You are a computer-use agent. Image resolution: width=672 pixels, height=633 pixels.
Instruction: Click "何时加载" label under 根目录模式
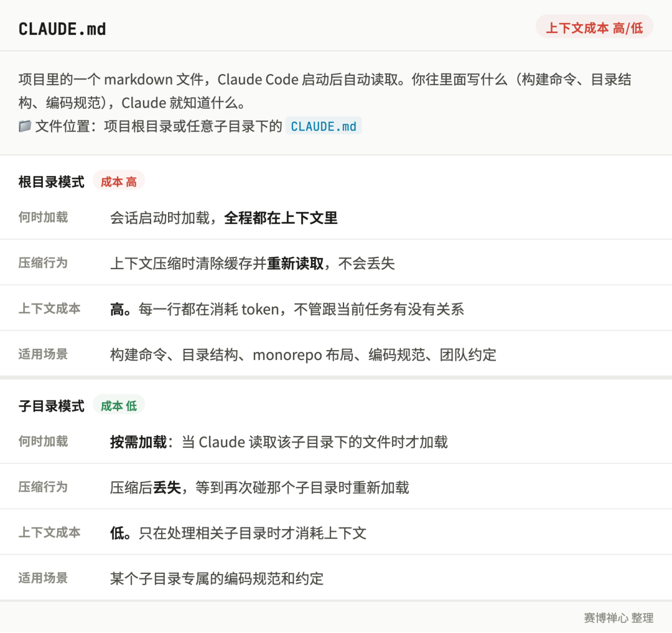44,217
